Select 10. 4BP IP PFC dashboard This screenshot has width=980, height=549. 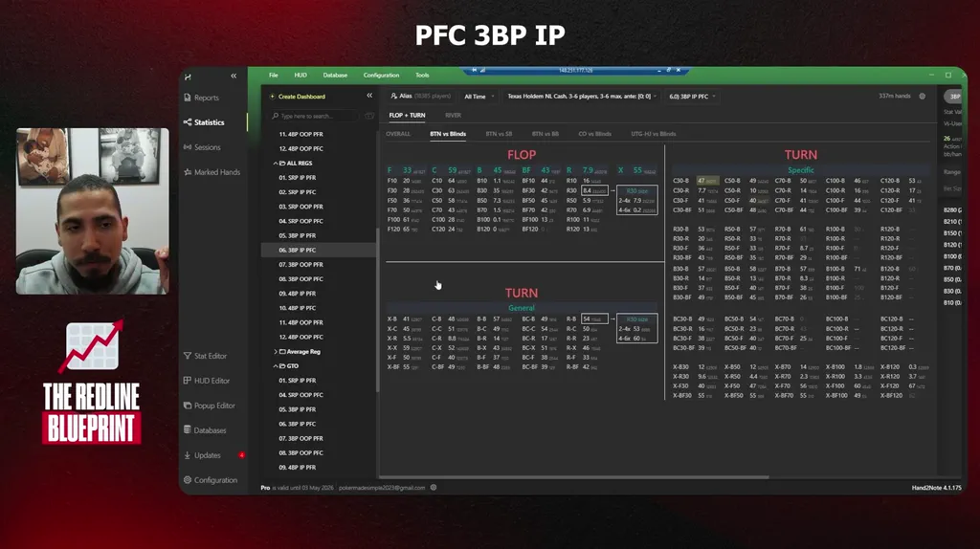point(298,308)
